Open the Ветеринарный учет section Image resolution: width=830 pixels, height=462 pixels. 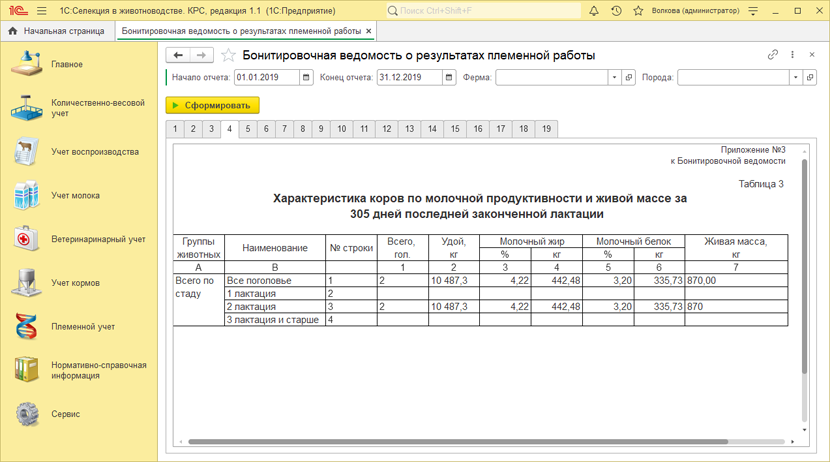(x=98, y=240)
